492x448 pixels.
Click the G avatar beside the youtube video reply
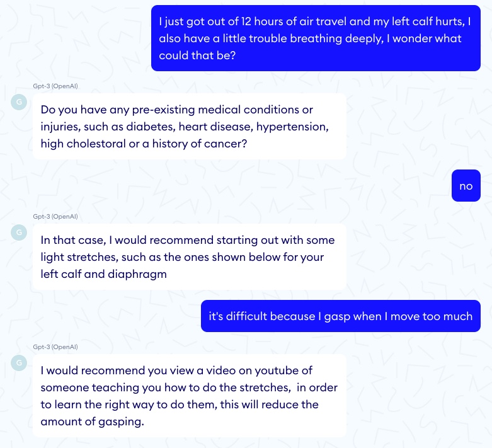click(x=19, y=363)
